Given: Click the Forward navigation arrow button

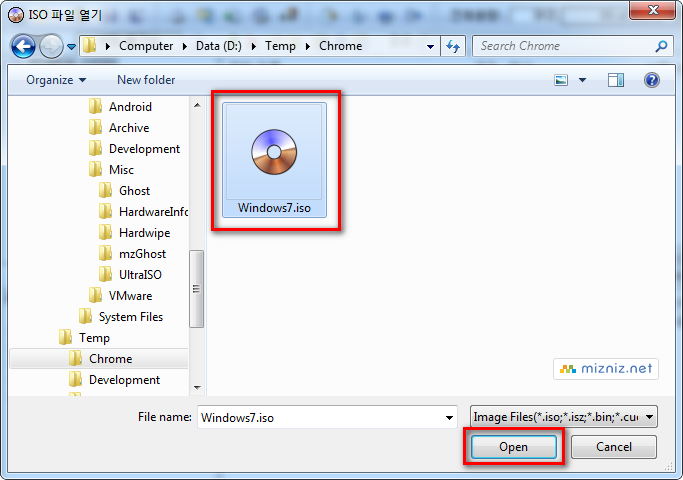Looking at the screenshot, I should (x=51, y=46).
